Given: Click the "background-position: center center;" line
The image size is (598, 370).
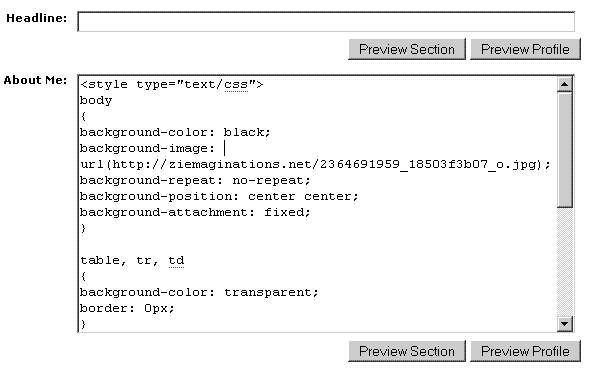Looking at the screenshot, I should [x=219, y=196].
